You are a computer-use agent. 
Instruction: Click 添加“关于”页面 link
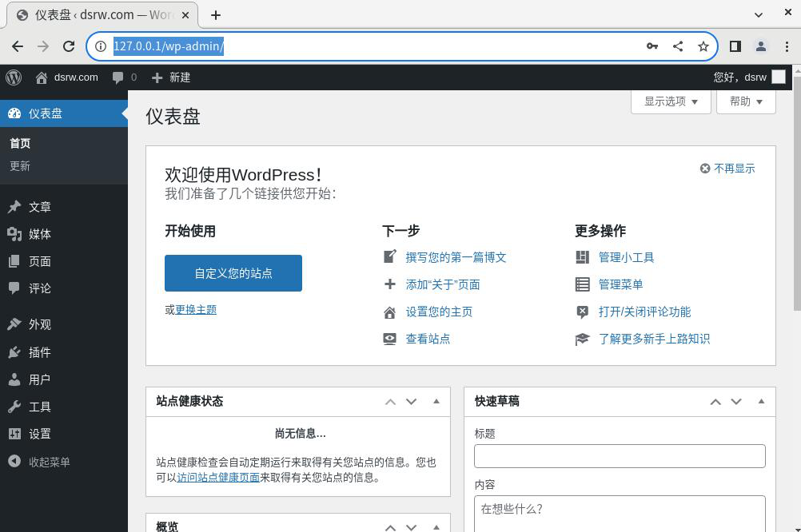click(x=443, y=284)
